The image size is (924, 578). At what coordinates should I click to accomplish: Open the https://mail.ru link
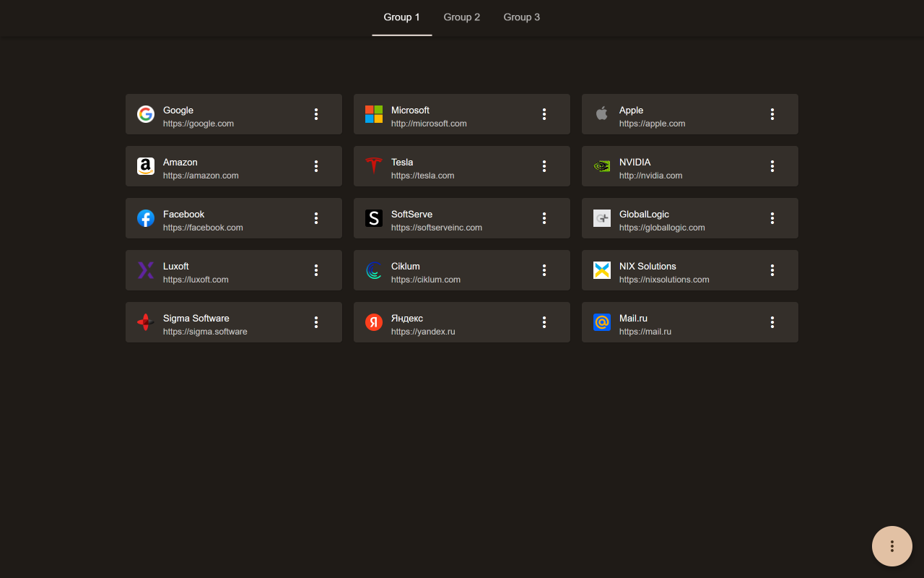point(645,332)
